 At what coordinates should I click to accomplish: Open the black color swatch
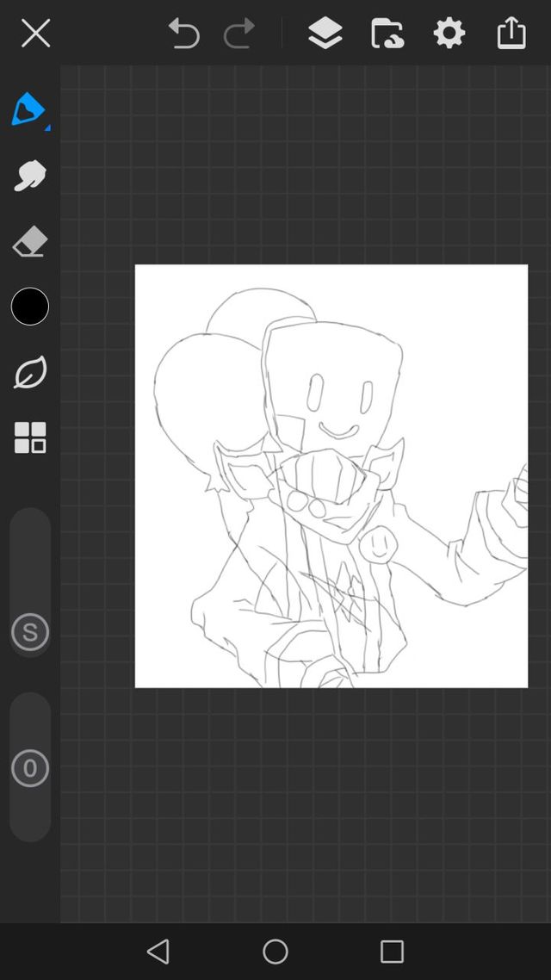(x=29, y=307)
